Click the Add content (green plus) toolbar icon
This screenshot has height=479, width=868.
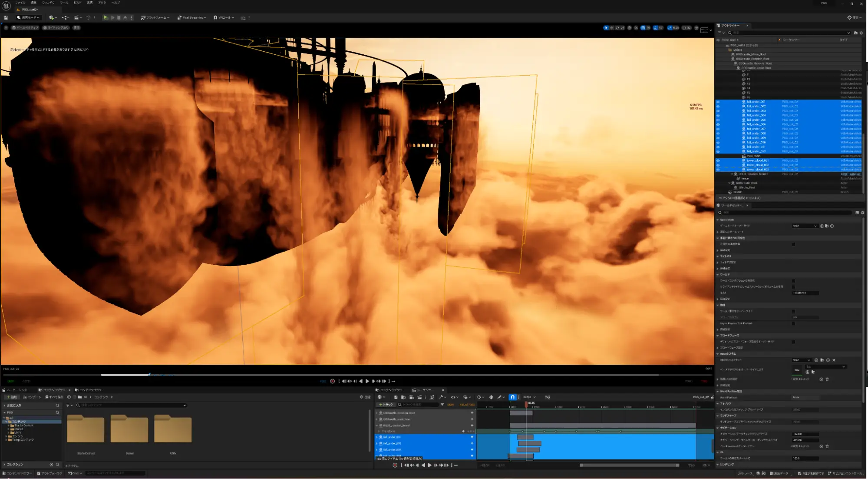tap(52, 18)
